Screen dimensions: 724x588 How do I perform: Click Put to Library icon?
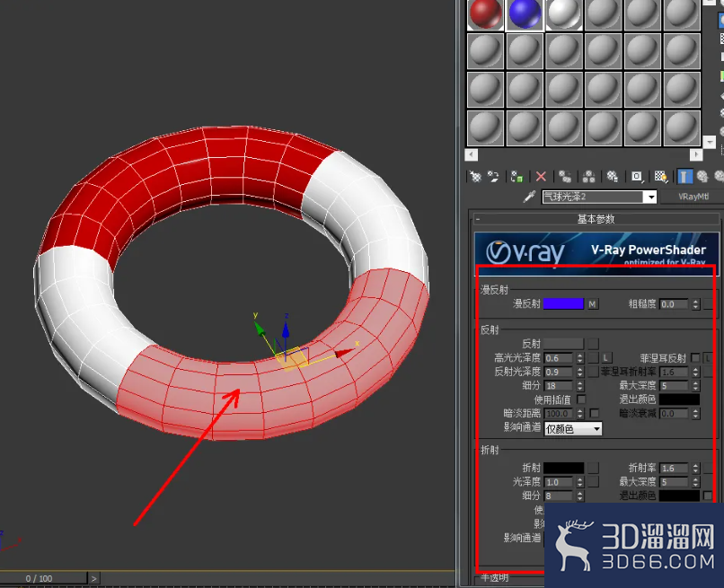(613, 176)
